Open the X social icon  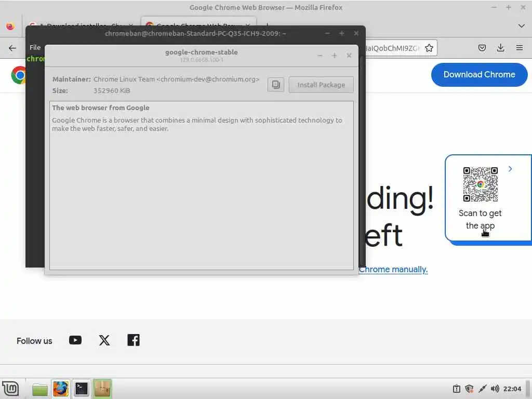(x=104, y=340)
